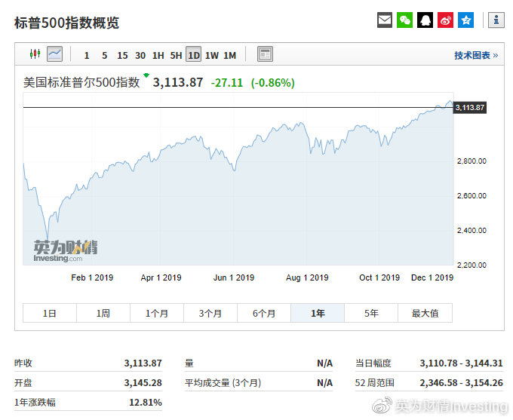Click the -27.11 change value
Screen dimensions: 513x420
click(x=227, y=83)
